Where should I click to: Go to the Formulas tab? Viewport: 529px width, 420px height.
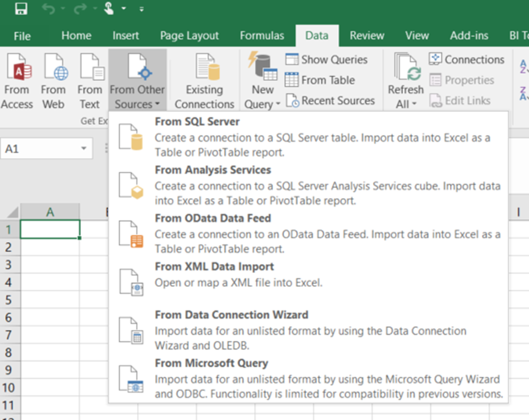262,35
